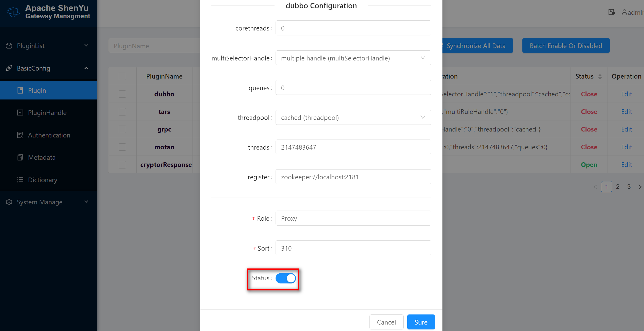The height and width of the screenshot is (331, 644).
Task: Click the PluginHandle sidebar icon
Action: coord(20,113)
